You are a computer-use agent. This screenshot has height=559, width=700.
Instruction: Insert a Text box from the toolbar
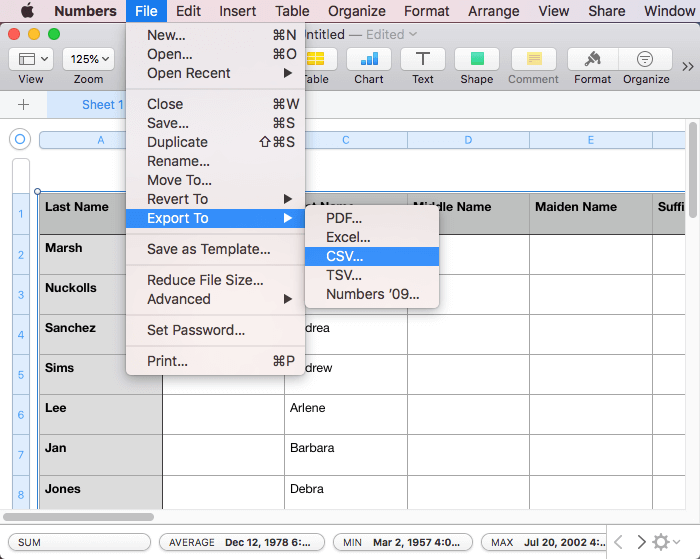(423, 59)
